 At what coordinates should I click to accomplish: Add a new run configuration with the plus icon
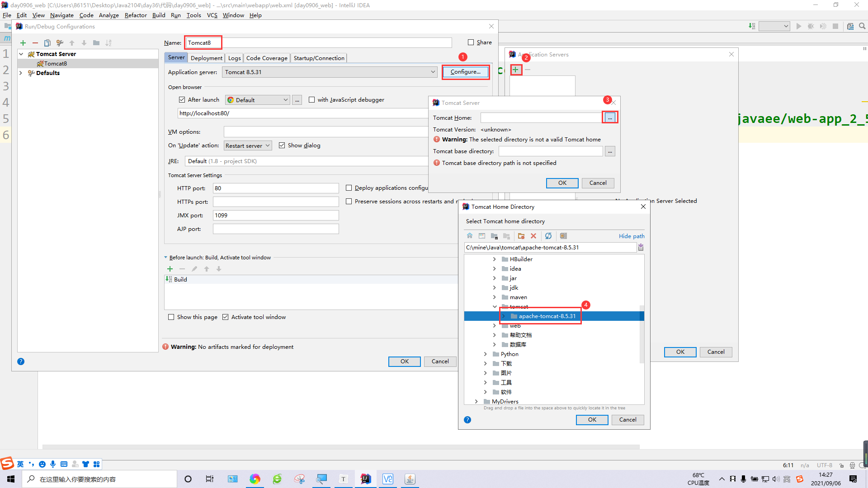coord(23,43)
